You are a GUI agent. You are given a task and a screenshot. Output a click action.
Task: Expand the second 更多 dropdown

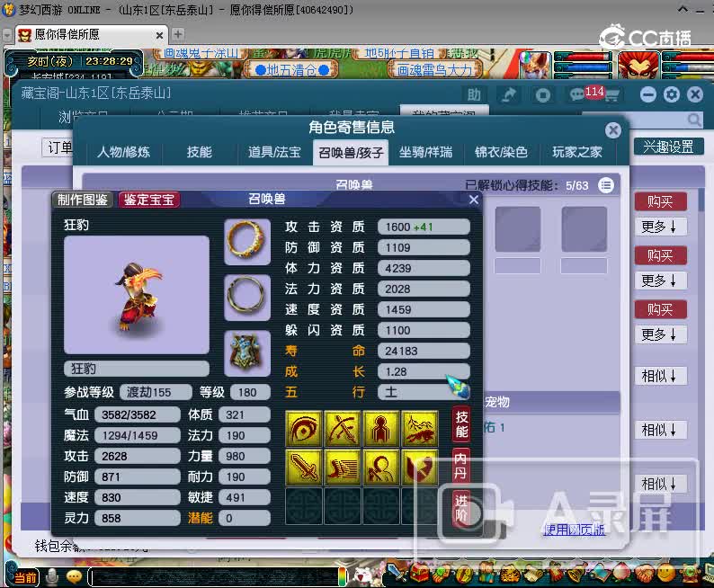point(660,280)
